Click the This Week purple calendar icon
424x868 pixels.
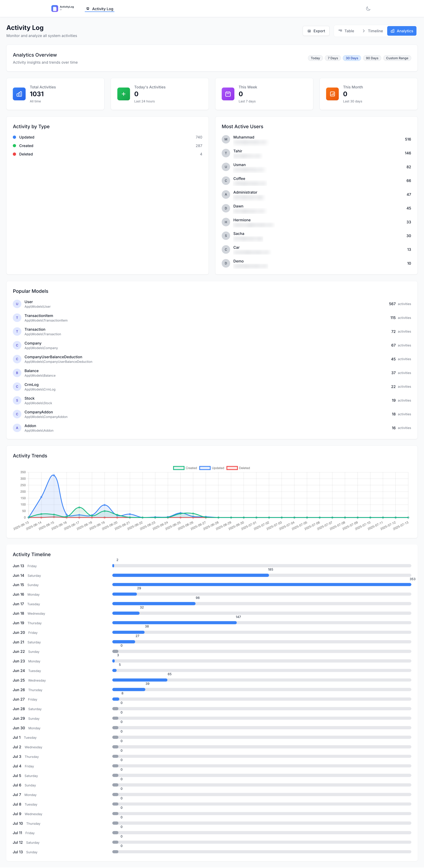point(228,94)
